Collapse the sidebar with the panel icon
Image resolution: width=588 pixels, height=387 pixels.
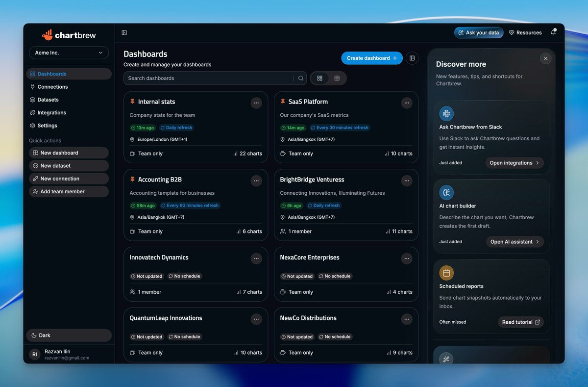(x=124, y=33)
